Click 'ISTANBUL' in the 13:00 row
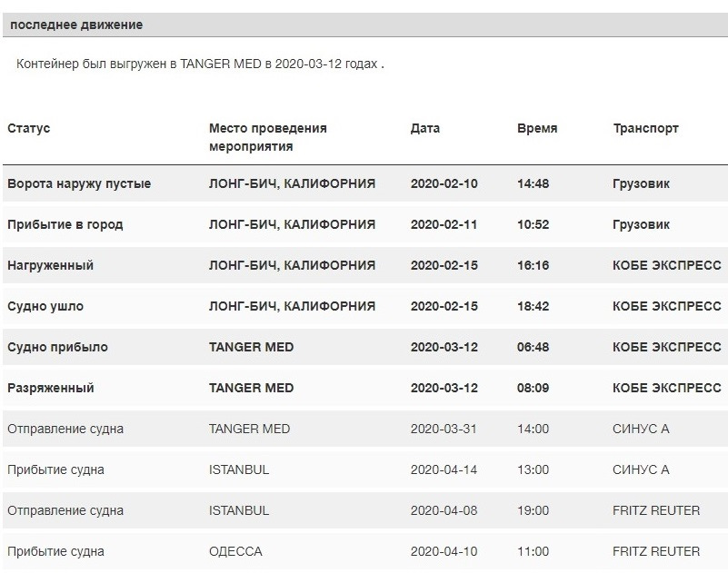728x573 pixels. (239, 469)
